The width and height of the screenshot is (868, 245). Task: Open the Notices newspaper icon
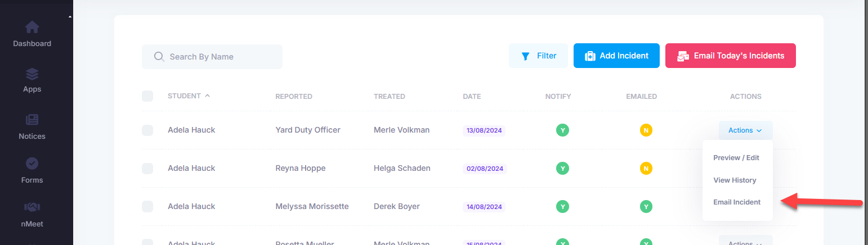(x=32, y=120)
